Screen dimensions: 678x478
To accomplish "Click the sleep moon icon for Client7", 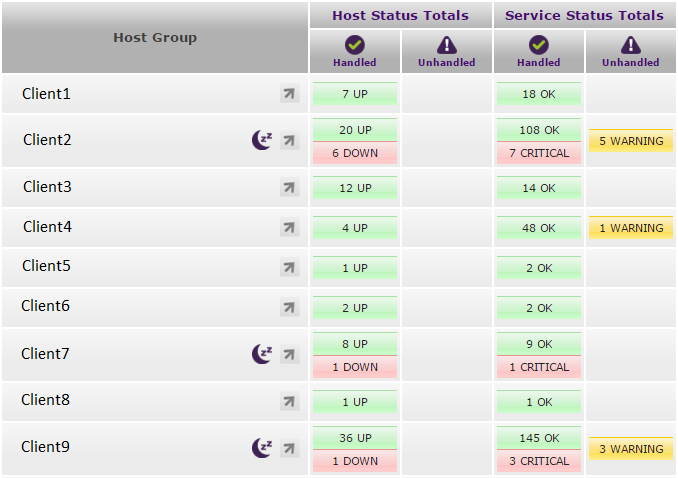I will (x=261, y=354).
